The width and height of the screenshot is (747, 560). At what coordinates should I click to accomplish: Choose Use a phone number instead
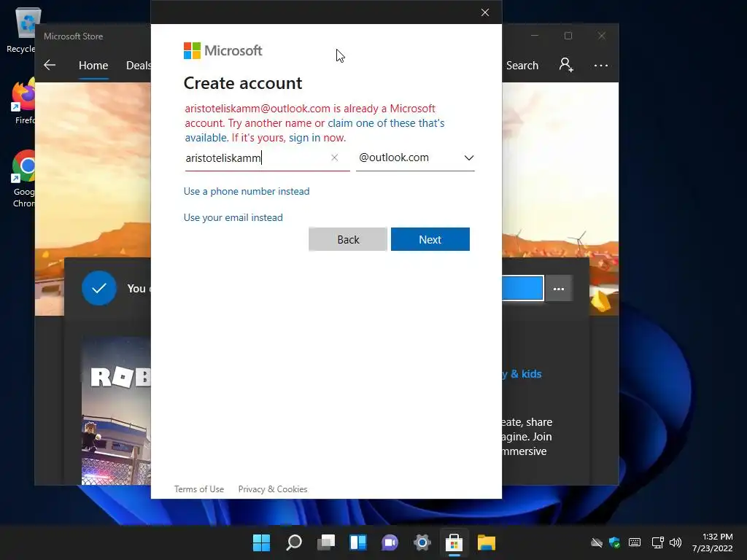point(247,191)
